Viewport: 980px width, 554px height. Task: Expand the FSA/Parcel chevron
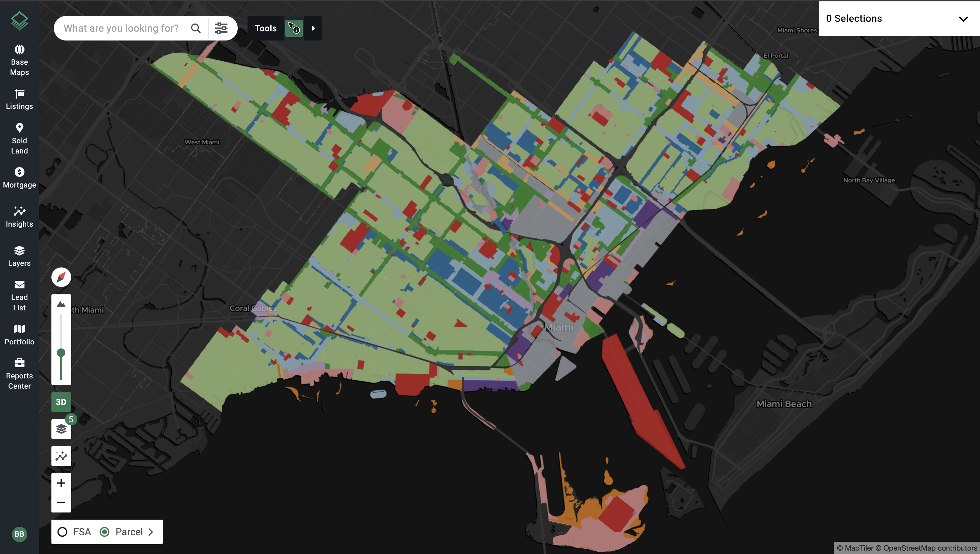151,532
